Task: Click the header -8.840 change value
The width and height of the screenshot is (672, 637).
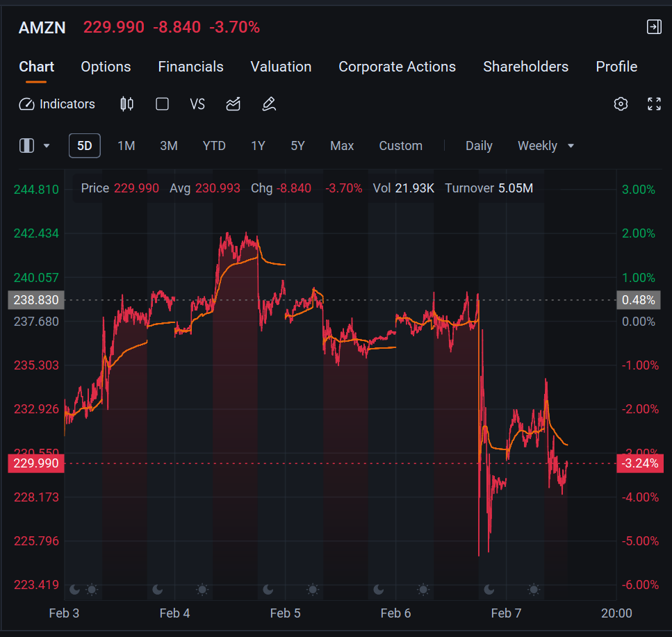Action: click(177, 27)
